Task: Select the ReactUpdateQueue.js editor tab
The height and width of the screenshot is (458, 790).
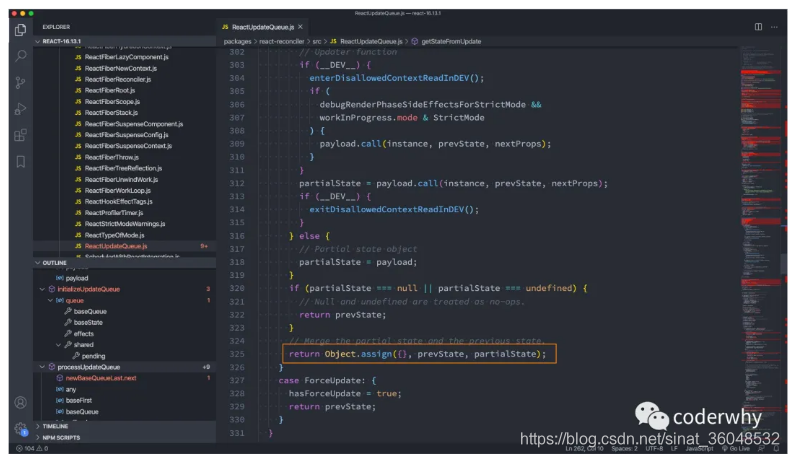Action: (x=263, y=27)
